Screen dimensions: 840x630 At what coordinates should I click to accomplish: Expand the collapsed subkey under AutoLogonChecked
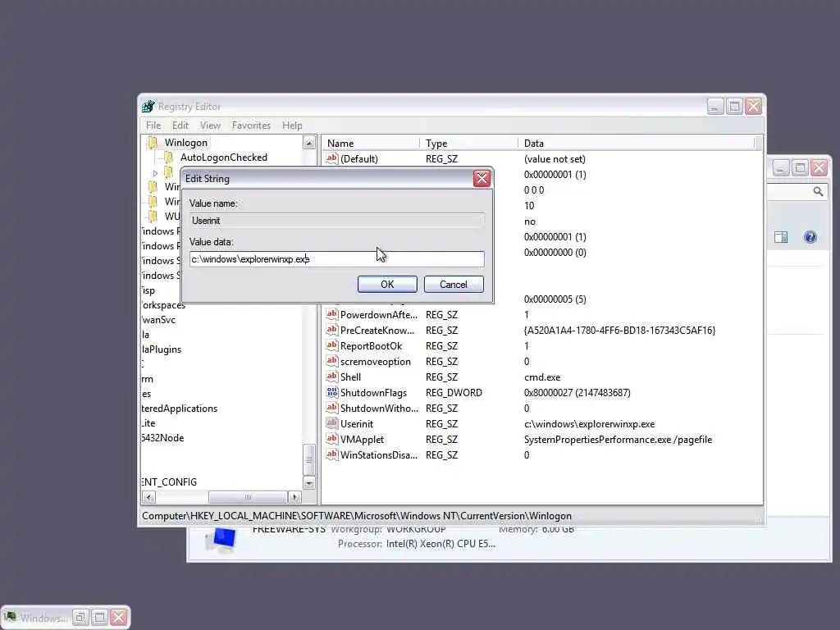coord(155,173)
